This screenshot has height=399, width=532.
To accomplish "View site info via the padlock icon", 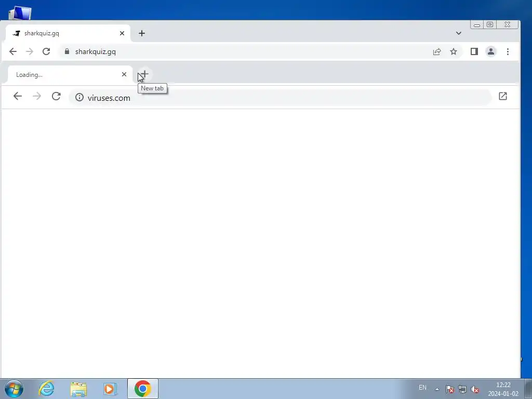I will pos(67,51).
